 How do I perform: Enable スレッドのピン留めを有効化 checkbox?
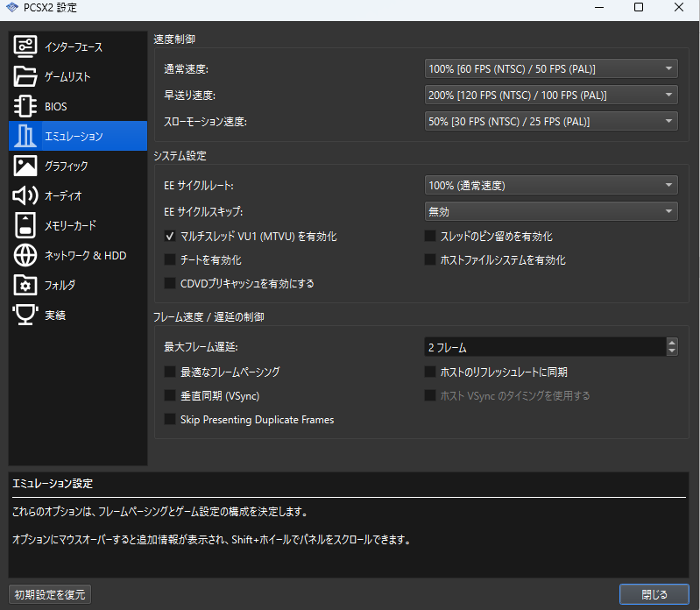pos(430,237)
